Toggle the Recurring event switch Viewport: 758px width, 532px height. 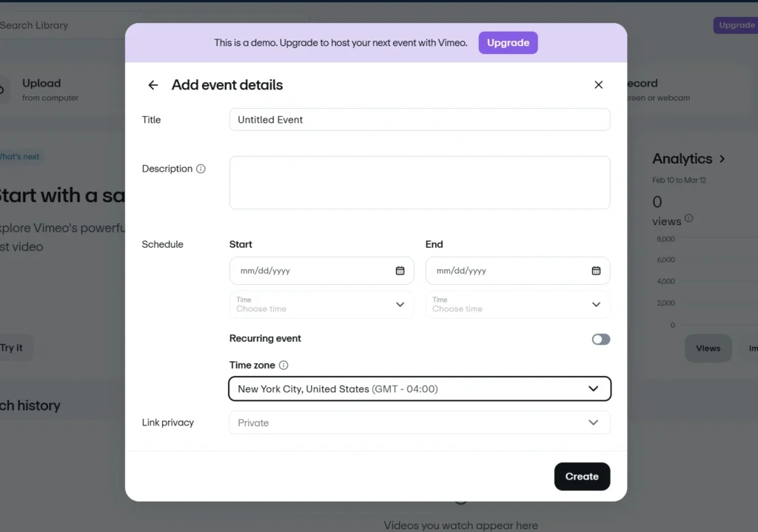pos(601,339)
